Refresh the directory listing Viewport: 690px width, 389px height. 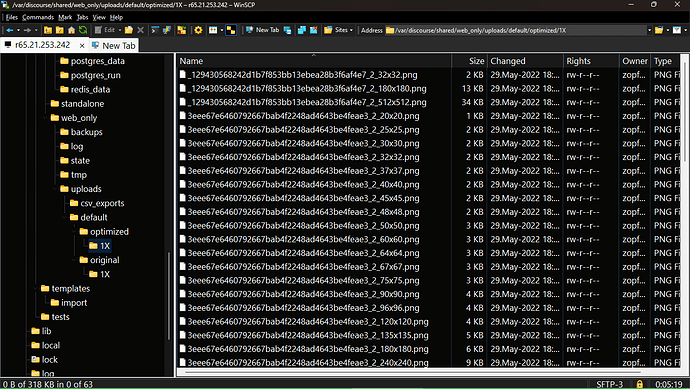pos(83,30)
